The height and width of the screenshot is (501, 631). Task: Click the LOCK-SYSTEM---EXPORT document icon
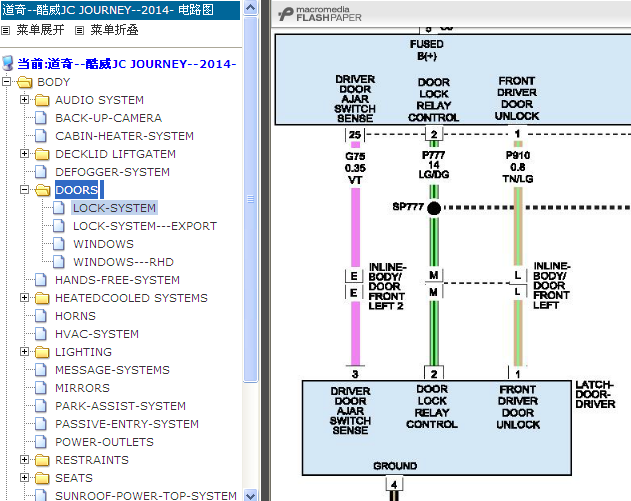(x=59, y=226)
